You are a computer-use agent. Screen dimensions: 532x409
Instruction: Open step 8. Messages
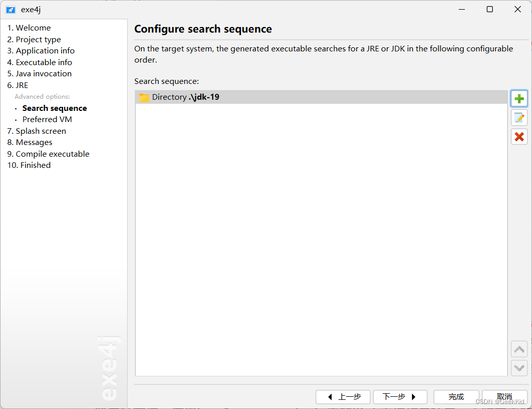pos(30,142)
